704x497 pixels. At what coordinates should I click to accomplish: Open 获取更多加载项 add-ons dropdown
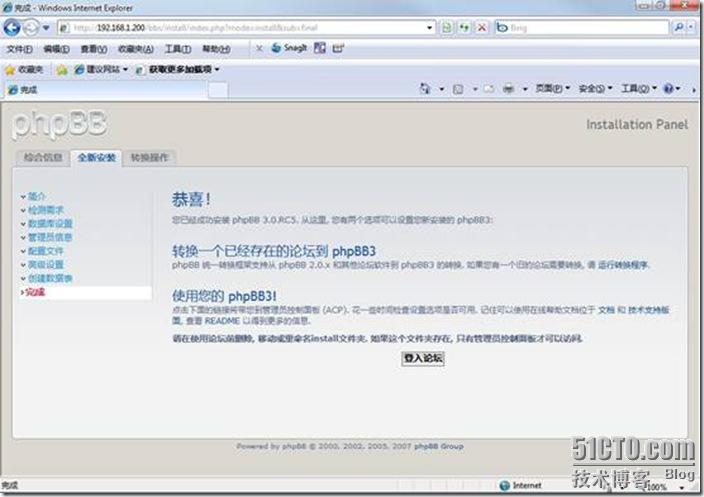[178, 70]
